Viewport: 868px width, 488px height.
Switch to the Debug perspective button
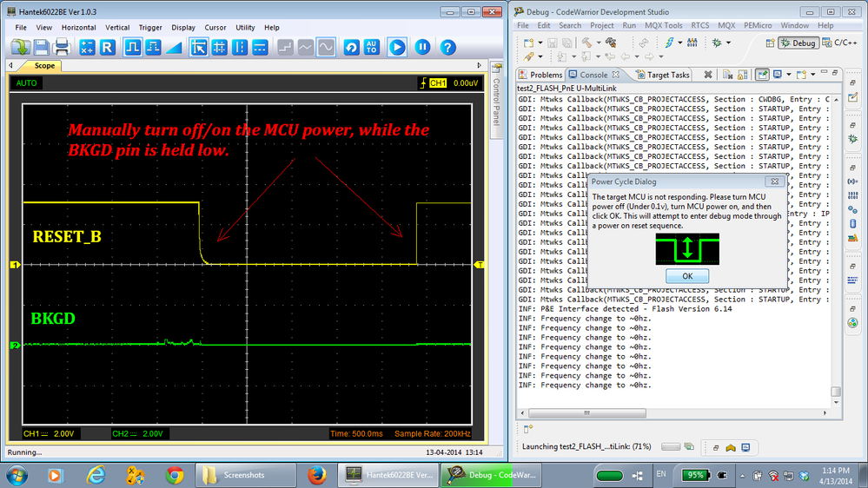(x=798, y=43)
